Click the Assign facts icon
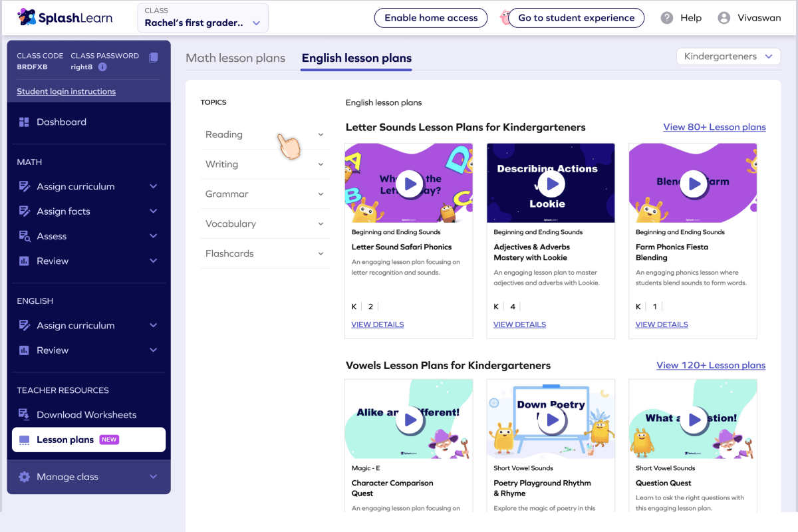This screenshot has width=798, height=532. (x=25, y=211)
